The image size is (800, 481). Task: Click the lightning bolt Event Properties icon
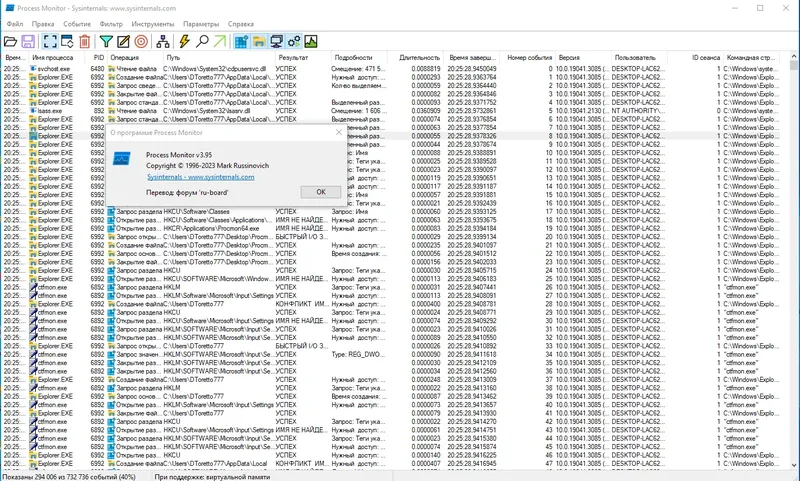(x=184, y=41)
